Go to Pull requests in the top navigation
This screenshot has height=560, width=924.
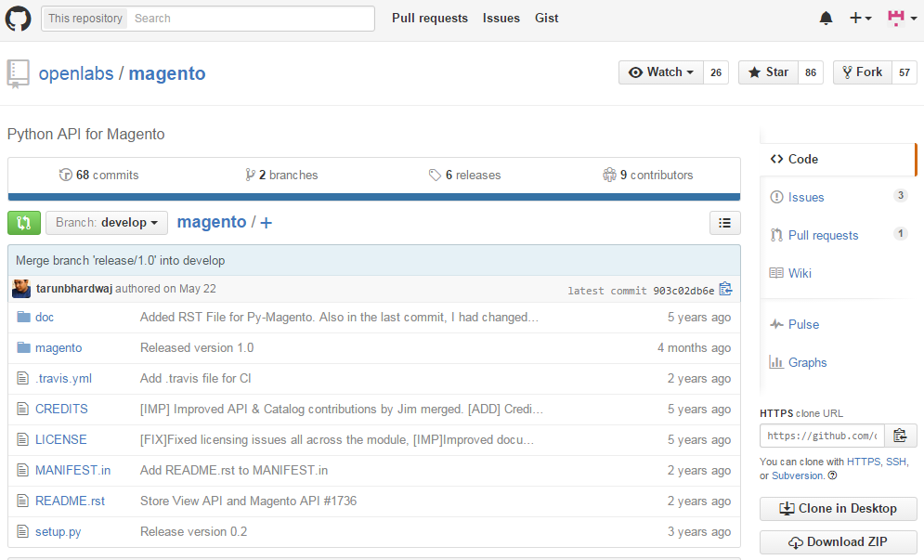pos(430,19)
